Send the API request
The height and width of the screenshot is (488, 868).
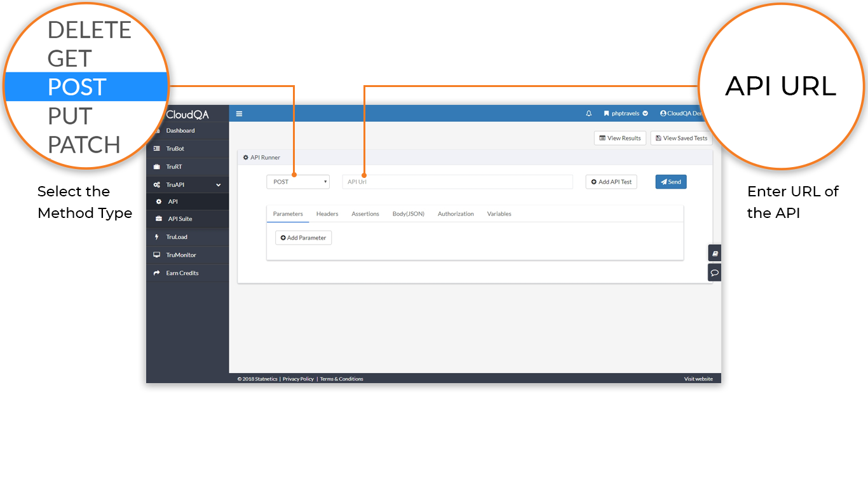tap(671, 182)
